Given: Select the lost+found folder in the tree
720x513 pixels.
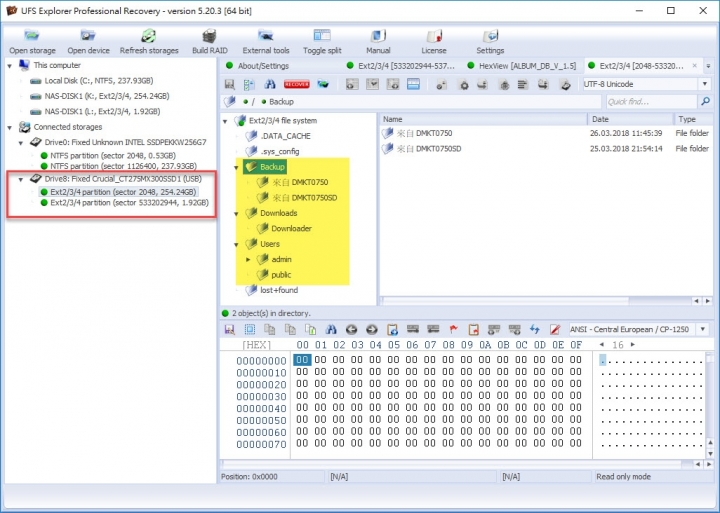Looking at the screenshot, I should click(279, 290).
